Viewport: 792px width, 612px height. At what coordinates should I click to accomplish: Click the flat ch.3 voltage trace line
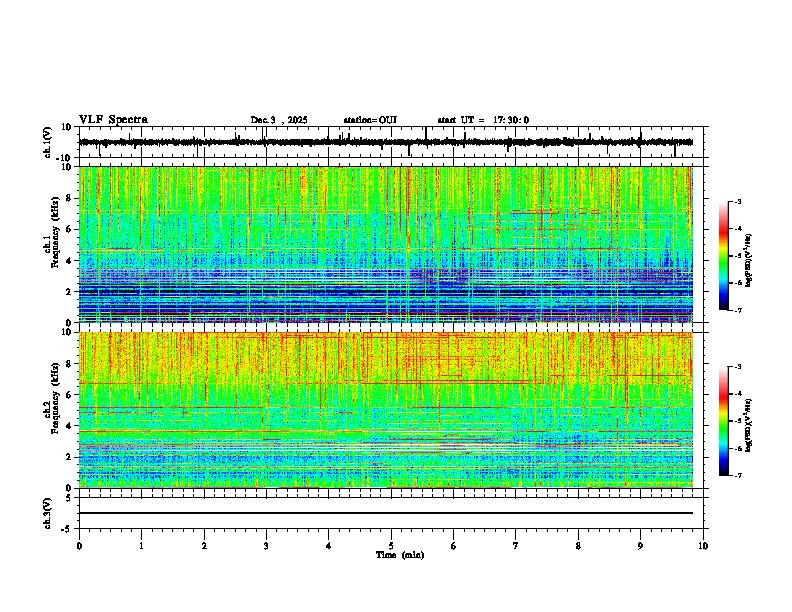(x=385, y=513)
